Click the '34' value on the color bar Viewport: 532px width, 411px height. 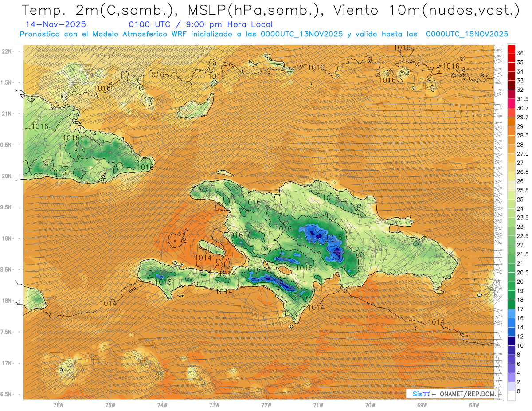point(520,71)
